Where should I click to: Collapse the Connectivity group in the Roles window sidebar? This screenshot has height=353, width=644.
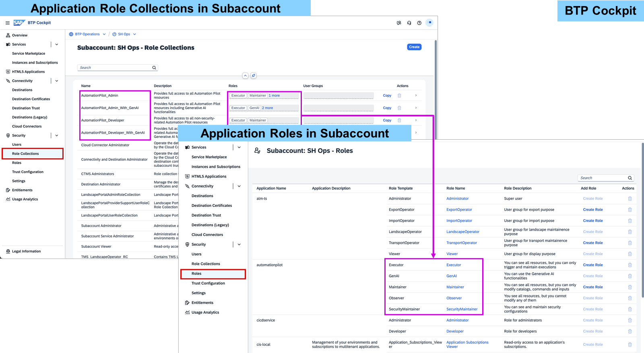click(239, 186)
